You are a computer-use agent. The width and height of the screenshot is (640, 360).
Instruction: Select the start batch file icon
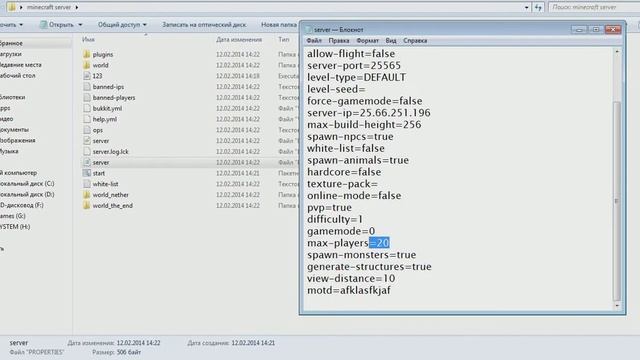click(87, 173)
